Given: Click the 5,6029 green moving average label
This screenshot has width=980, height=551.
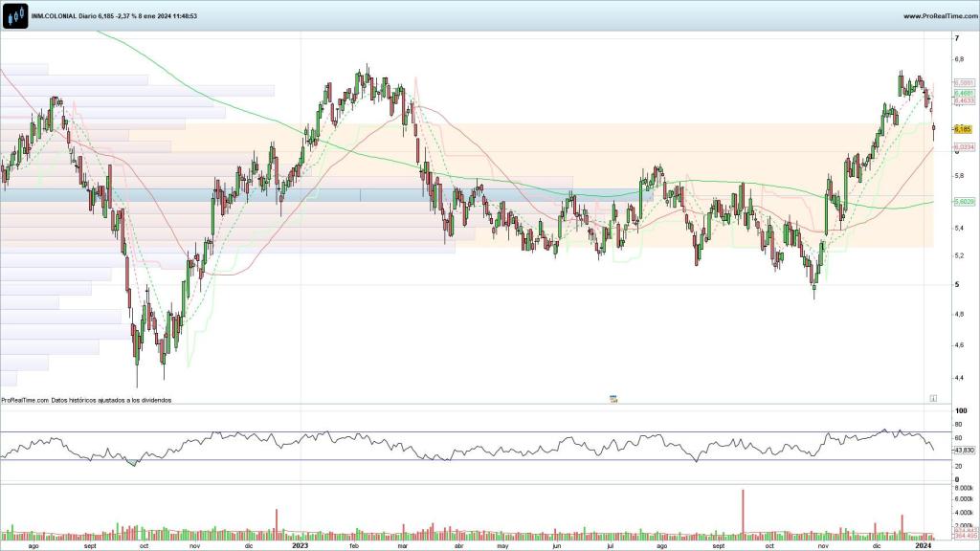Looking at the screenshot, I should point(964,202).
